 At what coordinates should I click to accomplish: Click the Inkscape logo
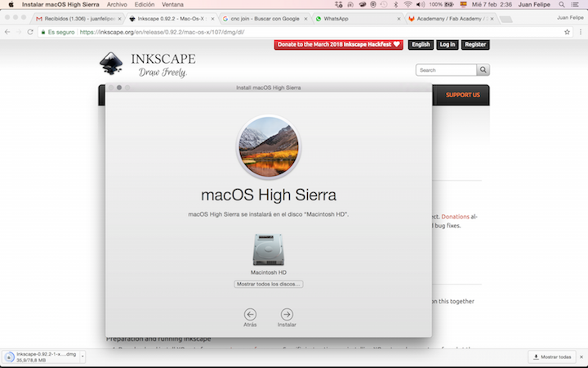[147, 65]
